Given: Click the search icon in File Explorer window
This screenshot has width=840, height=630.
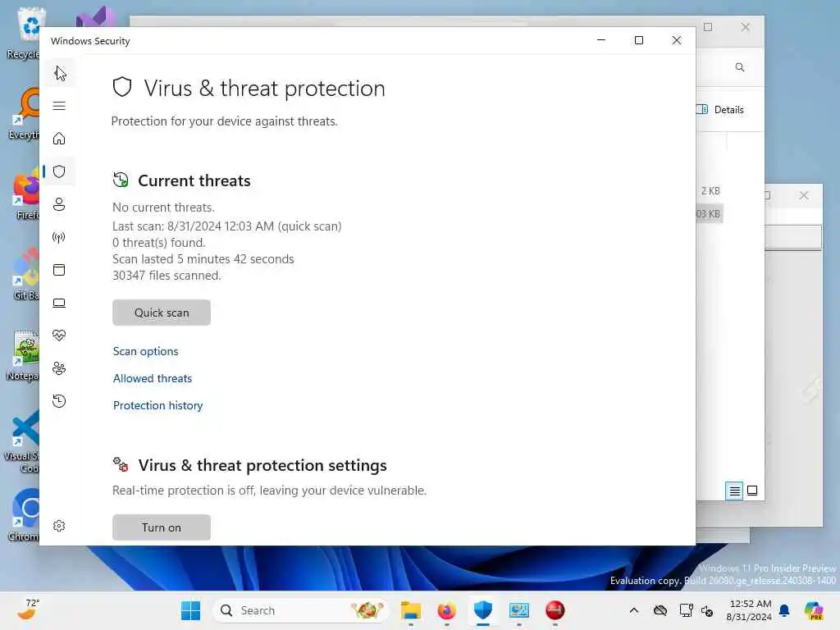Looking at the screenshot, I should point(740,67).
